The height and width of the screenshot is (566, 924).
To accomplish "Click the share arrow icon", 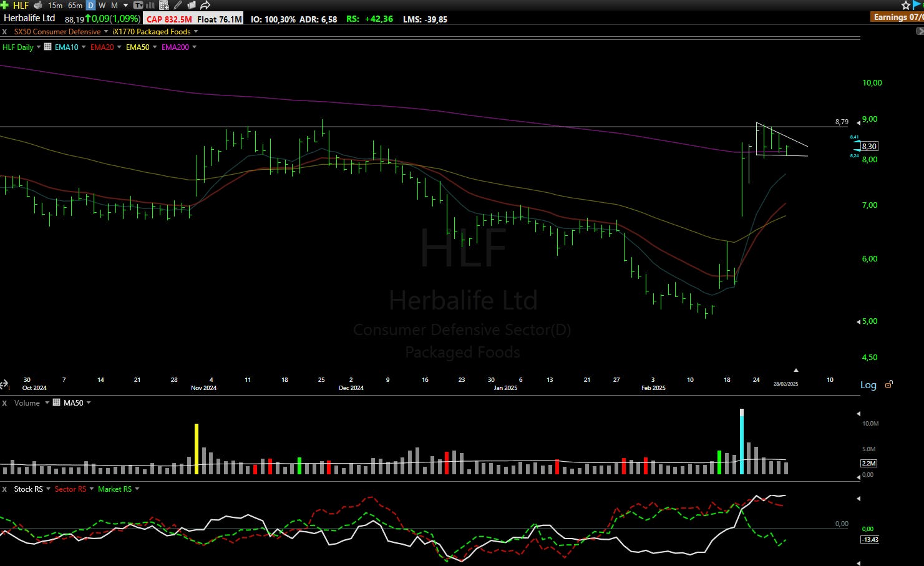I will tap(205, 5).
